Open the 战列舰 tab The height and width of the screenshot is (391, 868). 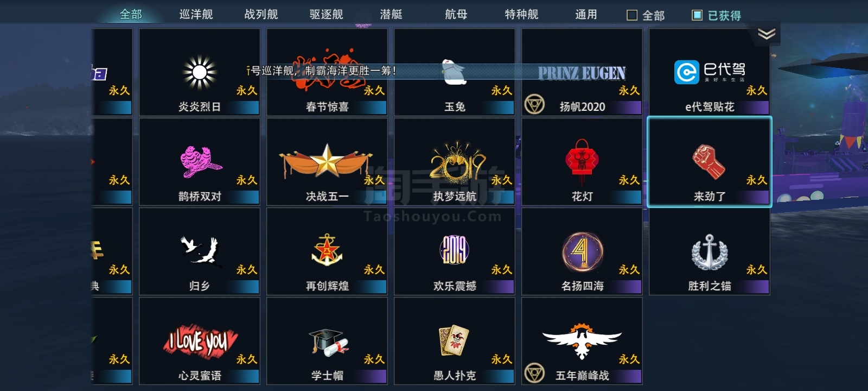pyautogui.click(x=261, y=14)
